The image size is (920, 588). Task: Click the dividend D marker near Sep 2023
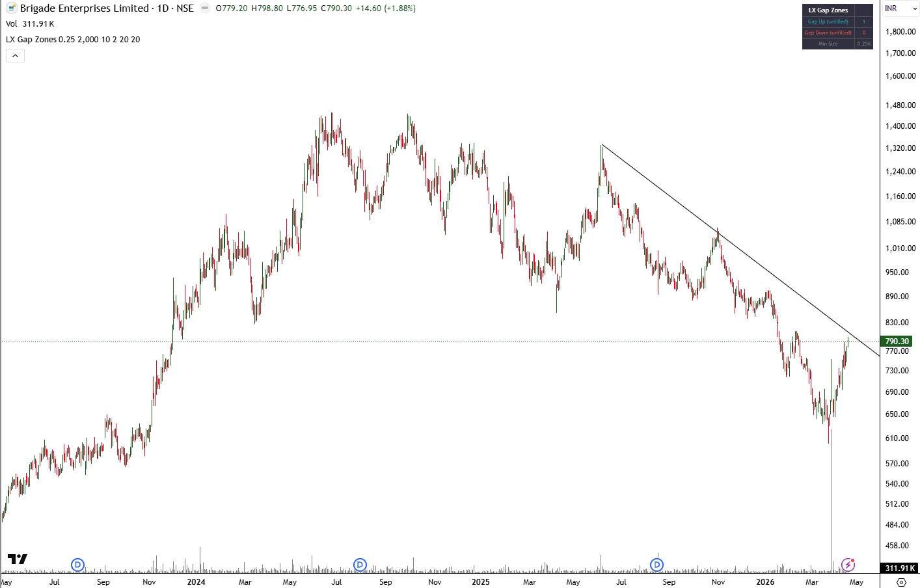point(78,565)
